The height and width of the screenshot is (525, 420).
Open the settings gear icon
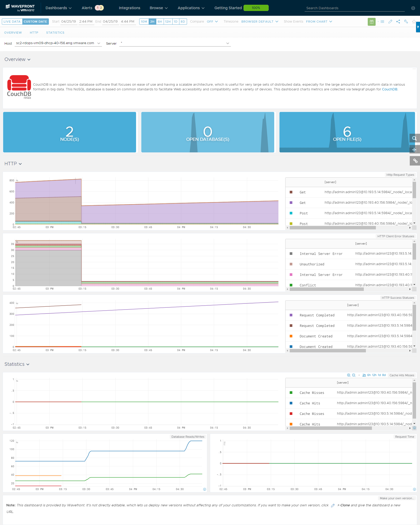[x=413, y=8]
